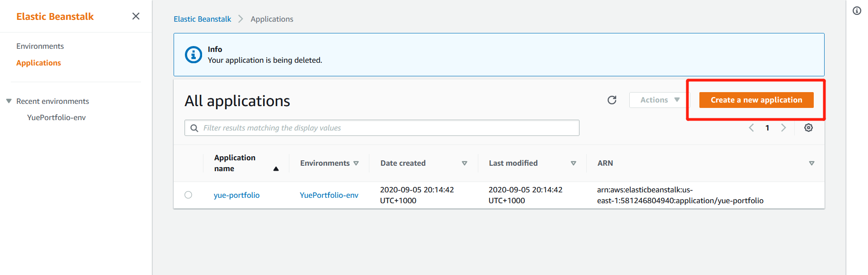Go to previous page of applications
The image size is (868, 275).
coord(751,128)
